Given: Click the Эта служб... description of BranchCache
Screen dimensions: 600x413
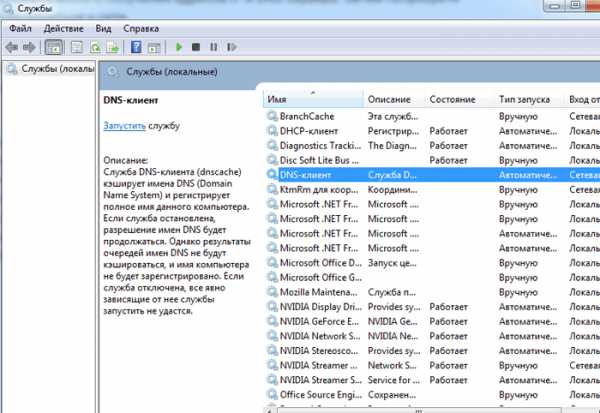Looking at the screenshot, I should coord(393,116).
